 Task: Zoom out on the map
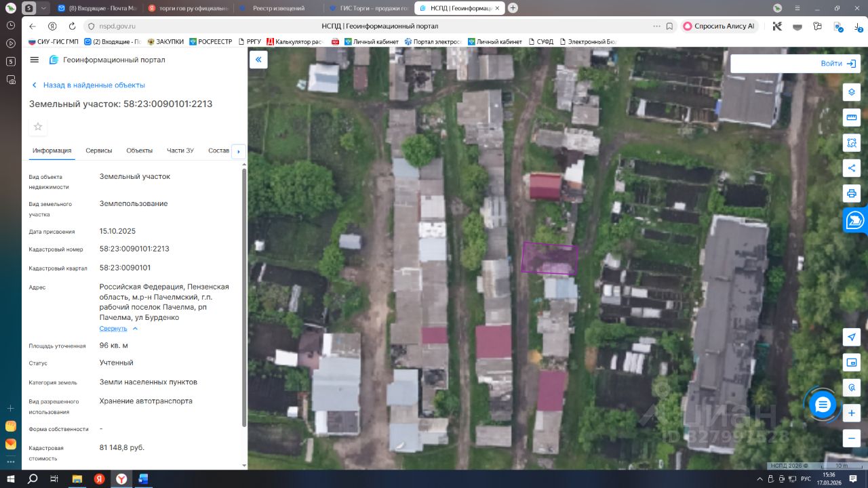(x=852, y=438)
